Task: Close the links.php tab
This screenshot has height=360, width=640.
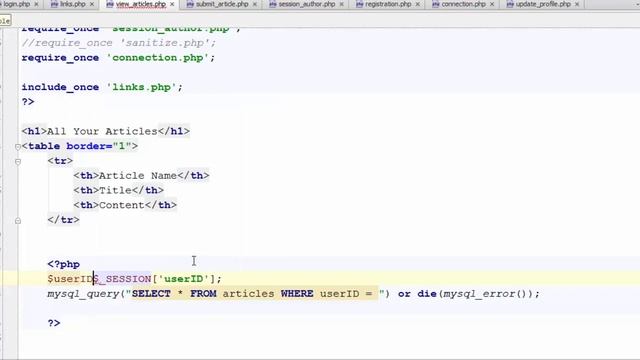Action: [91, 4]
